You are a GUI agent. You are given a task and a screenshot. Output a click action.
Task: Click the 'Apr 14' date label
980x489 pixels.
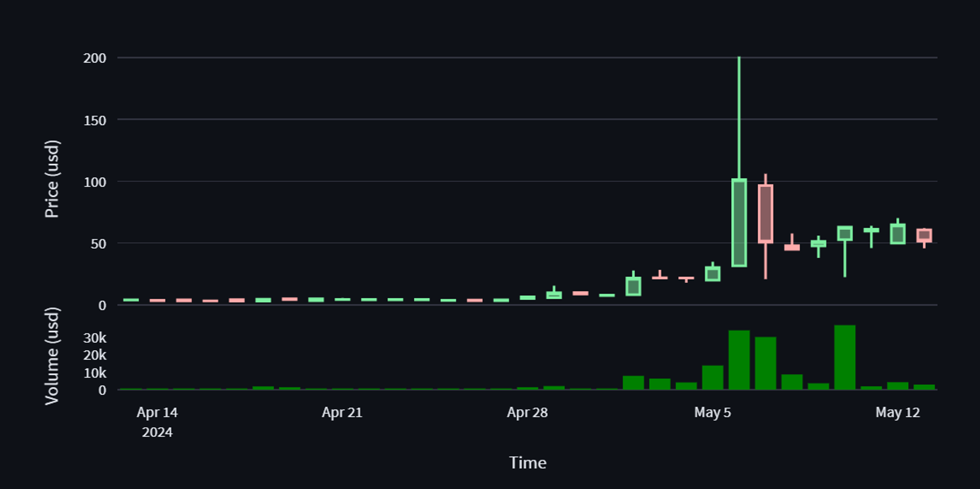(157, 412)
